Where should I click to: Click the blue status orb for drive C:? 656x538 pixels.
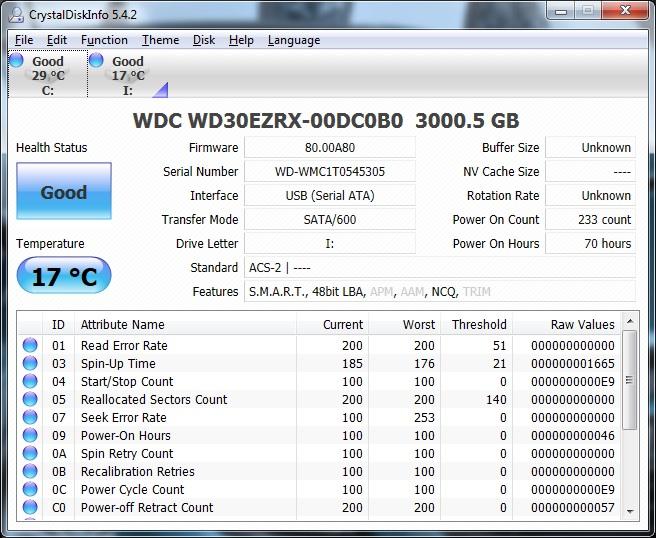(17, 60)
